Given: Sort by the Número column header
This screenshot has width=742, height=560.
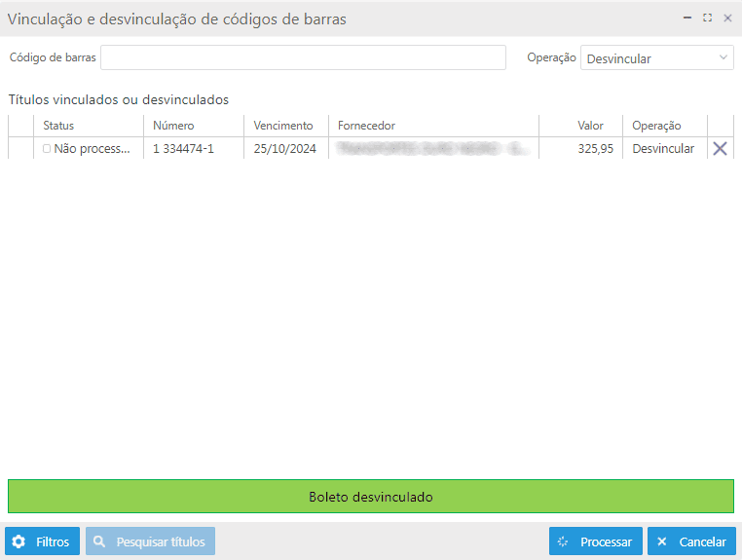Looking at the screenshot, I should pyautogui.click(x=173, y=126).
